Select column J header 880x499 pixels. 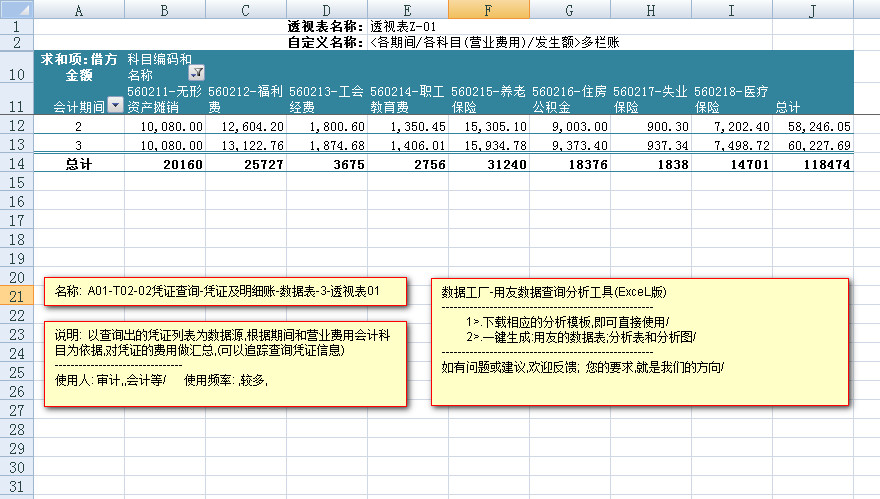[x=813, y=9]
